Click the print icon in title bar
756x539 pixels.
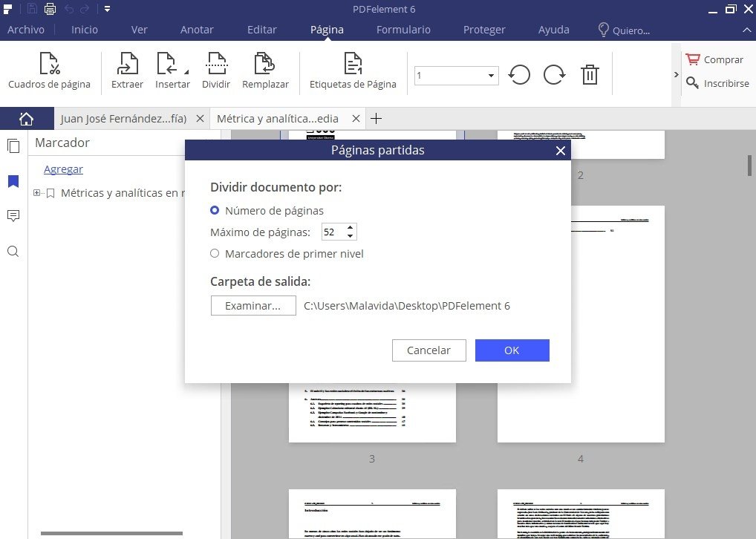pos(50,9)
